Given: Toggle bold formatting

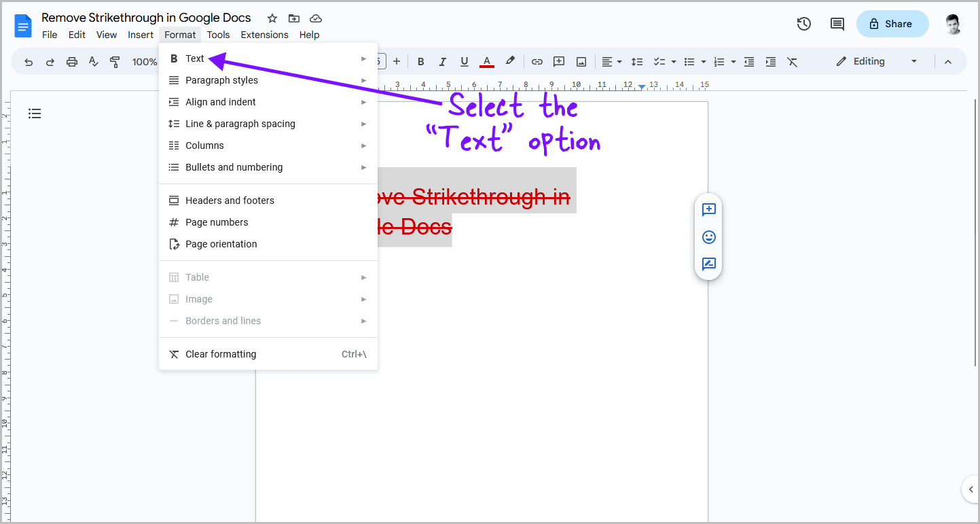Looking at the screenshot, I should [420, 61].
